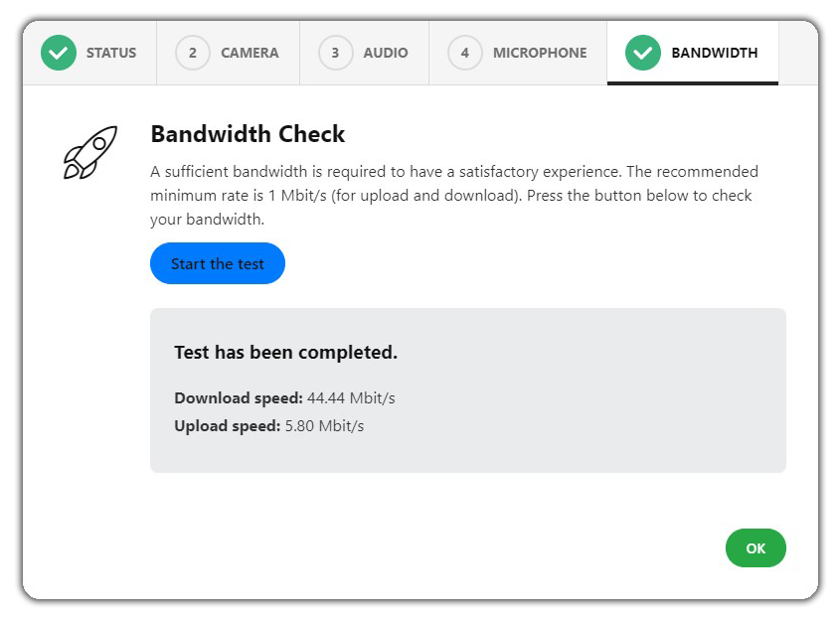This screenshot has height=619, width=840.
Task: Click the numbered circle 3 for Audio
Action: (x=335, y=53)
